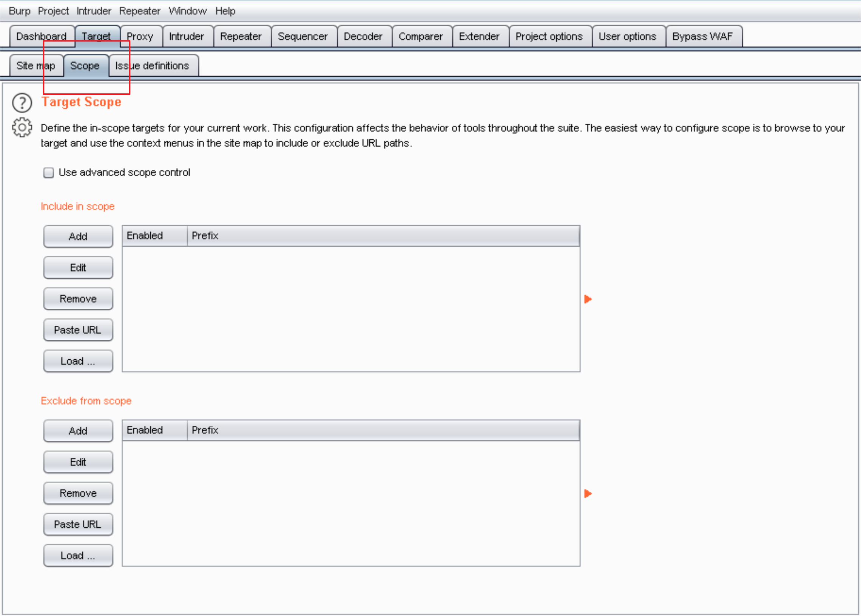Click Load in Include in scope

click(x=78, y=361)
